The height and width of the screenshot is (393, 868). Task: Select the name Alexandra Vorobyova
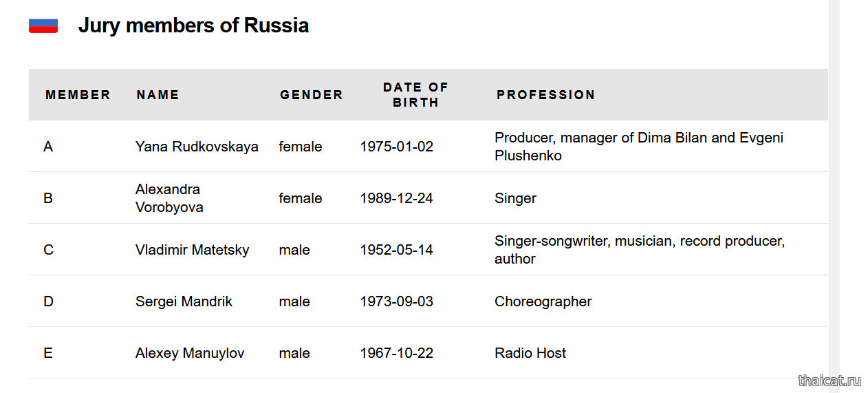(169, 198)
